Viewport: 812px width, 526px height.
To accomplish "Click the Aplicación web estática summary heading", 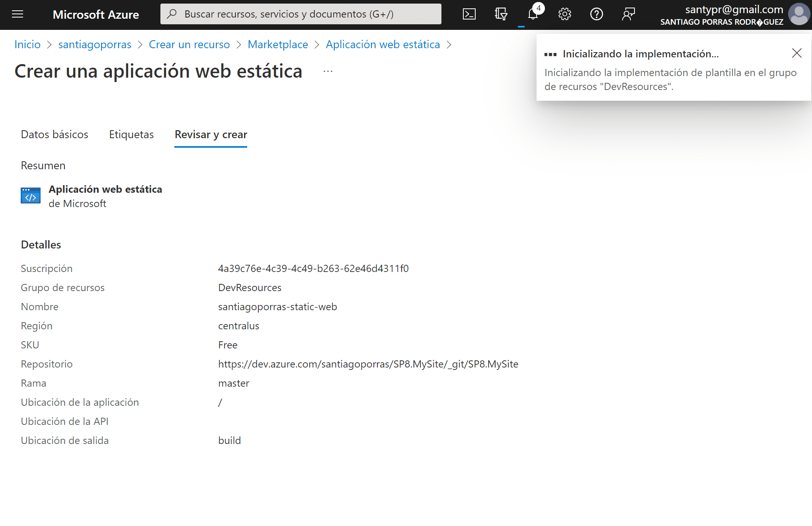I will (105, 189).
